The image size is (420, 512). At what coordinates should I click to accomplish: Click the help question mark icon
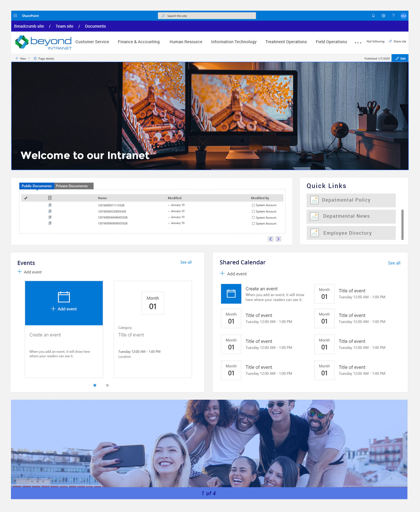click(393, 16)
